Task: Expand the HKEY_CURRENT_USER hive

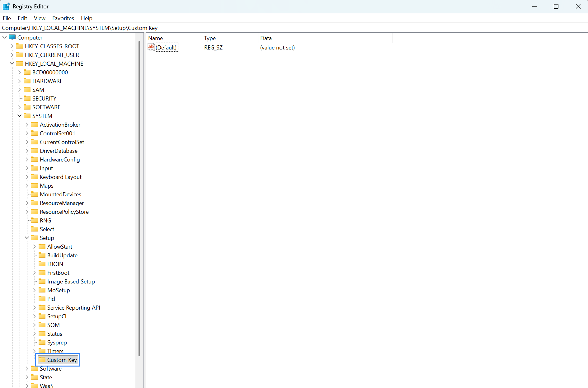Action: [x=12, y=55]
